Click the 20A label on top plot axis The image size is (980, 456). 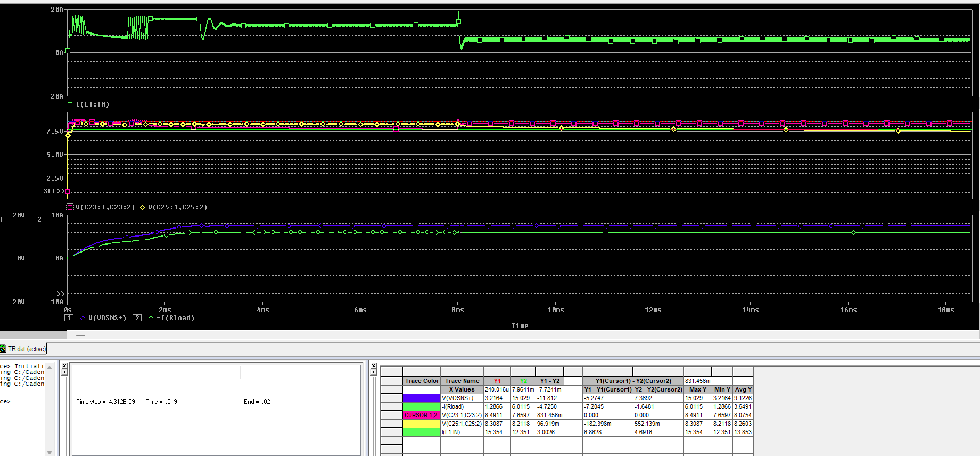[57, 10]
